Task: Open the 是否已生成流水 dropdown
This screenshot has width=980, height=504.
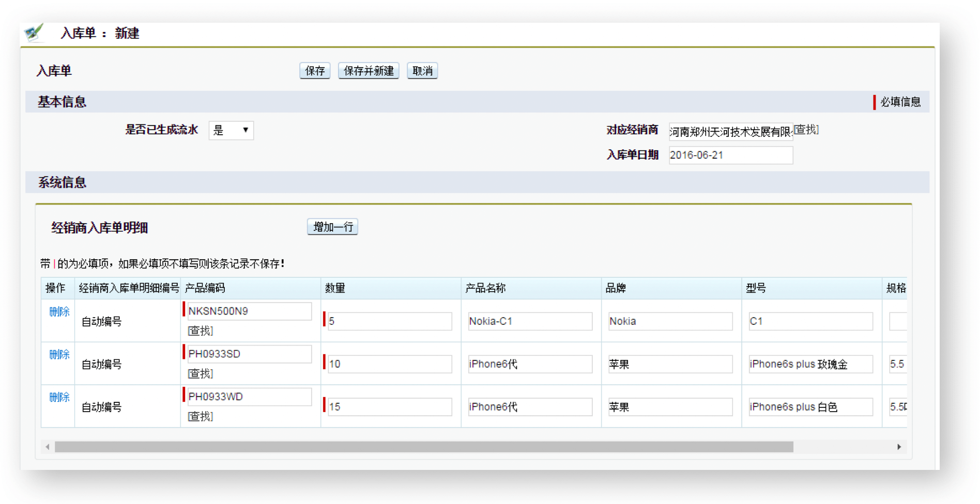Action: tap(231, 130)
